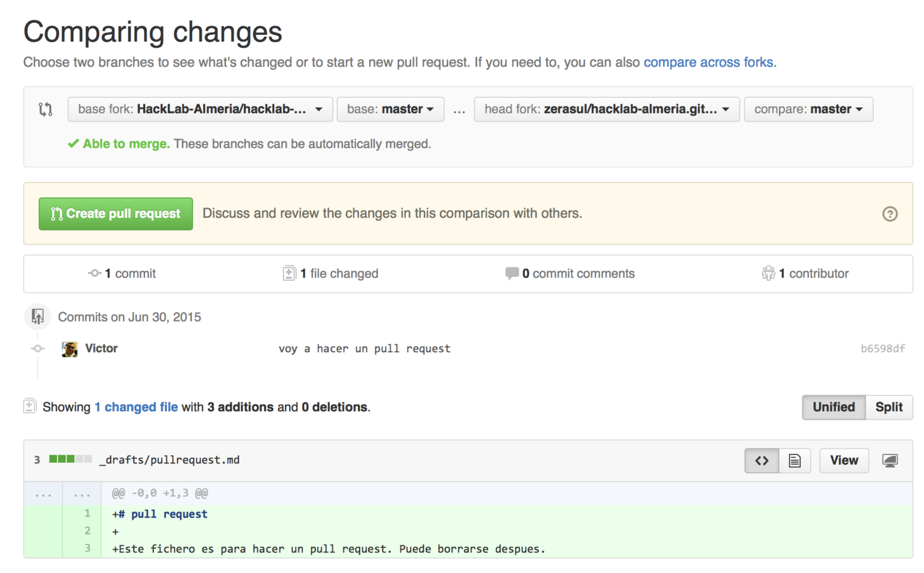Open Victor author link
The image size is (924, 573).
pos(101,348)
